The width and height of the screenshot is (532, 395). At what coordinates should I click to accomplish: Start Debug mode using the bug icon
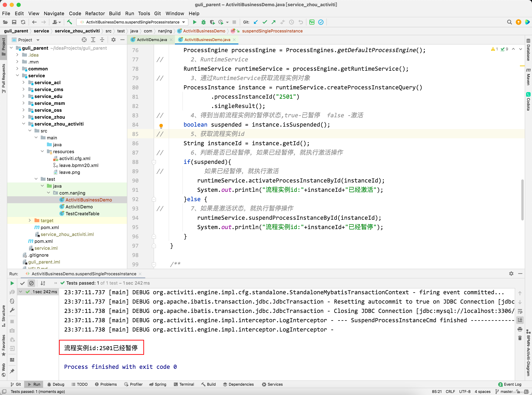[203, 22]
